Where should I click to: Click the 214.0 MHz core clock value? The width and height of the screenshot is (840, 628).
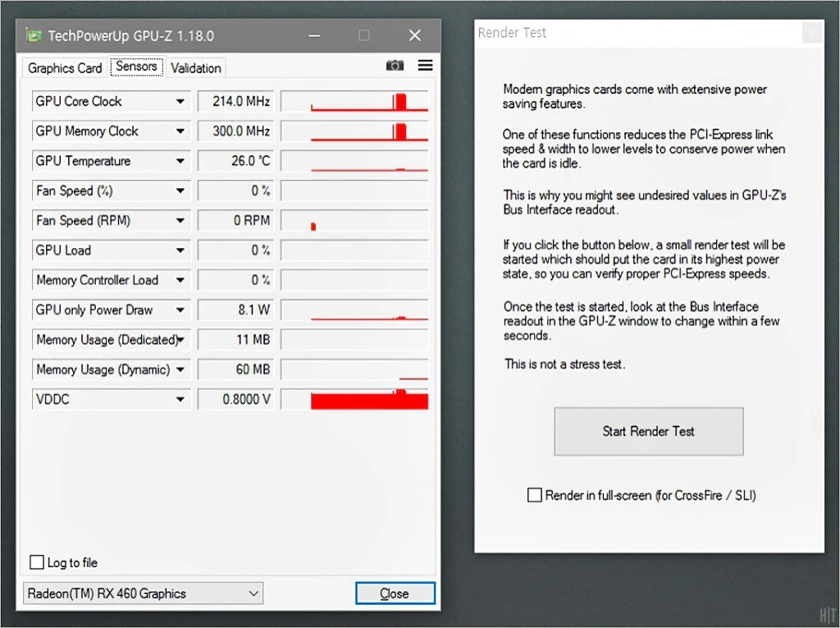pos(235,101)
